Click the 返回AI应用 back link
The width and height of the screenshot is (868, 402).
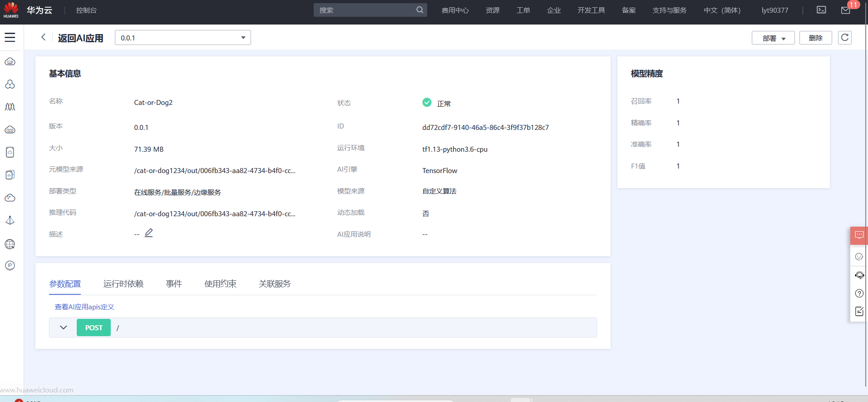(80, 38)
